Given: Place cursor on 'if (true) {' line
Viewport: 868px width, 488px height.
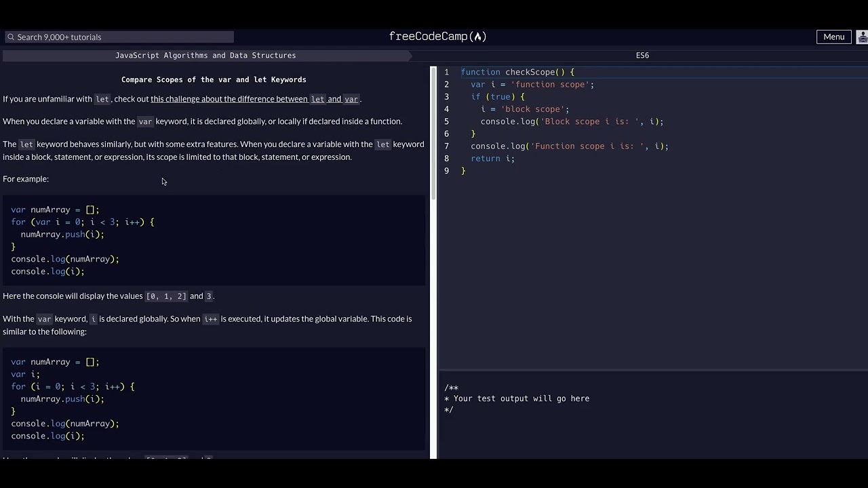Looking at the screenshot, I should (x=498, y=97).
